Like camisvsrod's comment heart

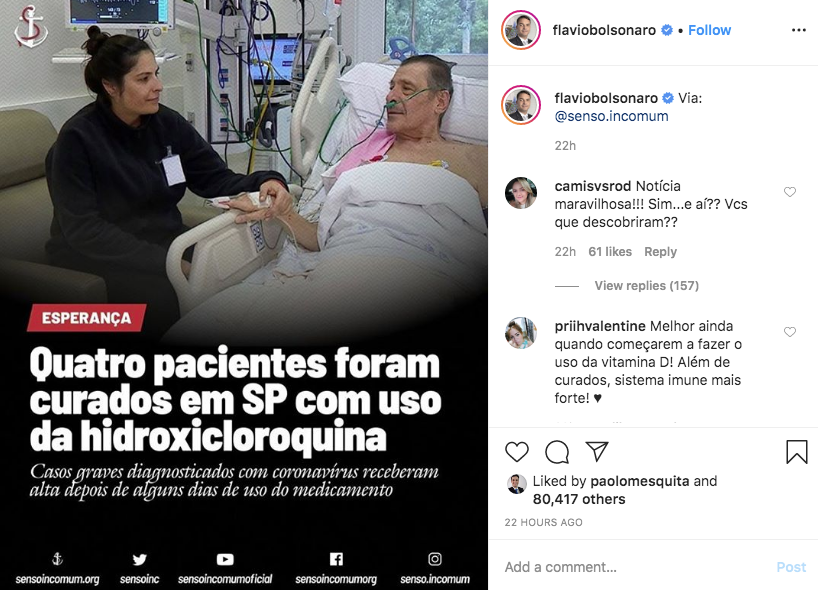[790, 192]
